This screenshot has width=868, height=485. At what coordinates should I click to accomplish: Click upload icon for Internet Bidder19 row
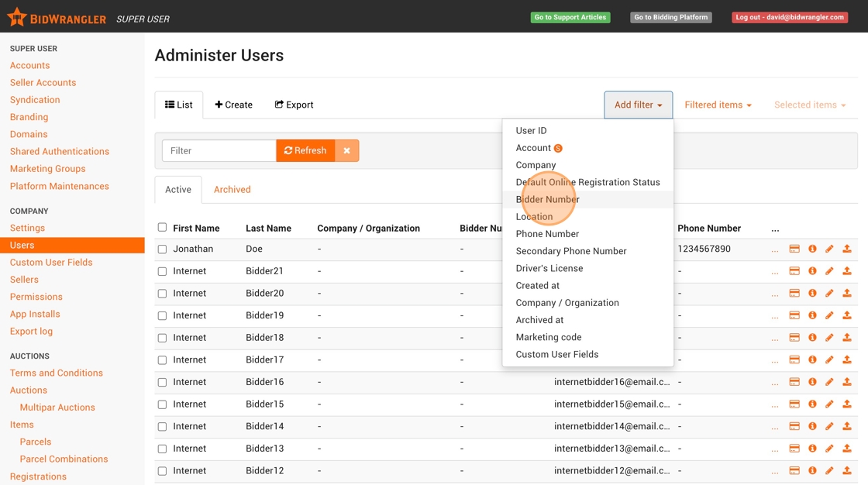point(847,315)
